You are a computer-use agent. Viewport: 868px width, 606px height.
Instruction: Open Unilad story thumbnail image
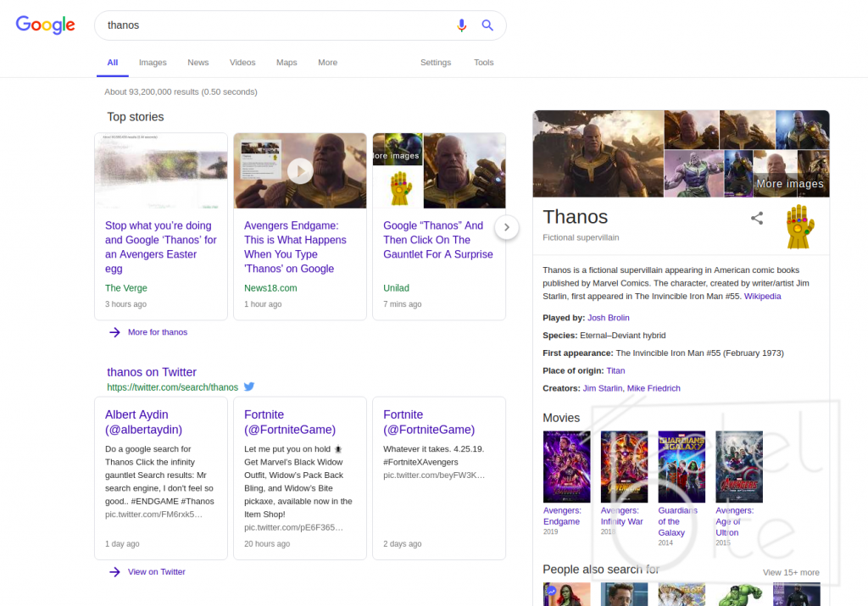(439, 170)
